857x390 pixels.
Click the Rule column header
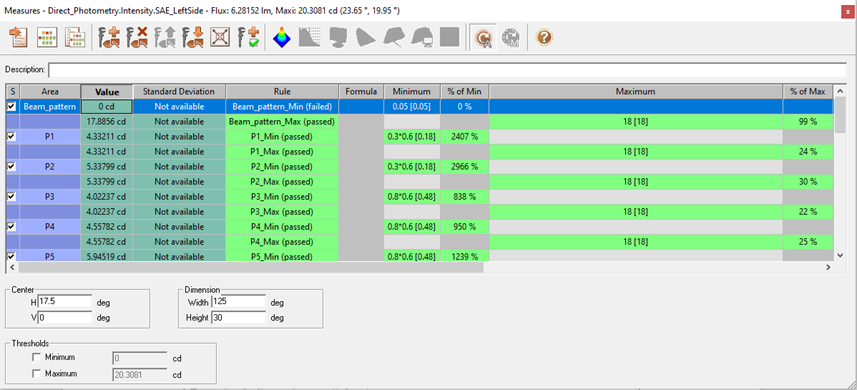coord(283,92)
